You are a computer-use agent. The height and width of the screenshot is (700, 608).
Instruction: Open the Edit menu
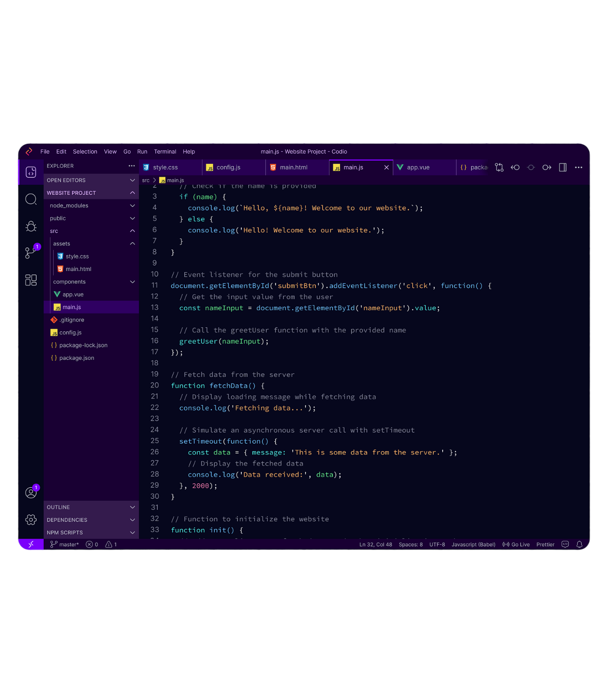click(61, 151)
